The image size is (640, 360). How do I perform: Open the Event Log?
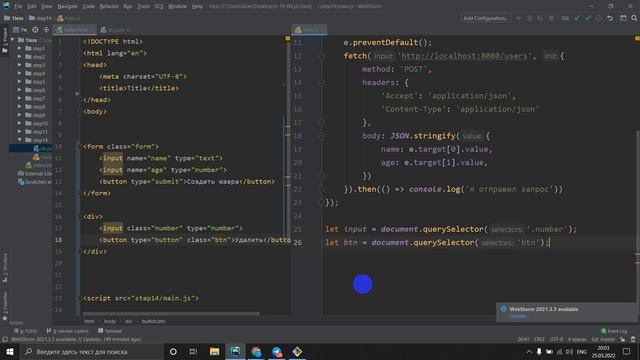click(x=614, y=331)
